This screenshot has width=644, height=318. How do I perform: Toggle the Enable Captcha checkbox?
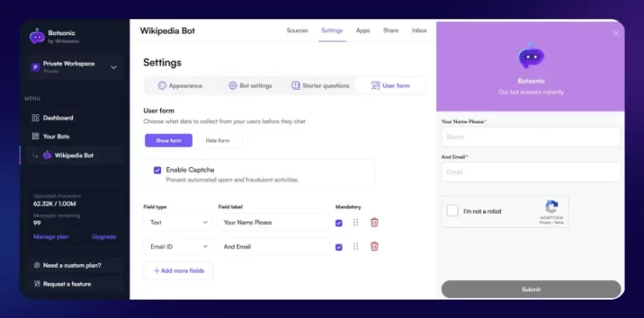tap(158, 170)
